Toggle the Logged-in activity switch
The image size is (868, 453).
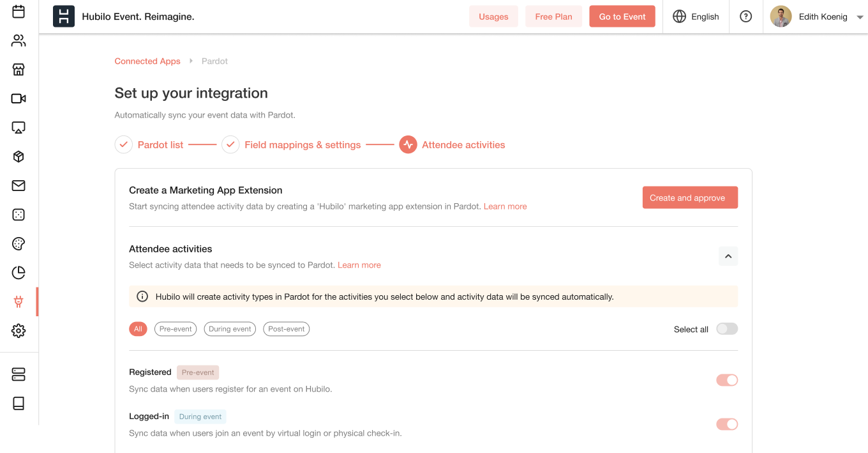(x=727, y=424)
